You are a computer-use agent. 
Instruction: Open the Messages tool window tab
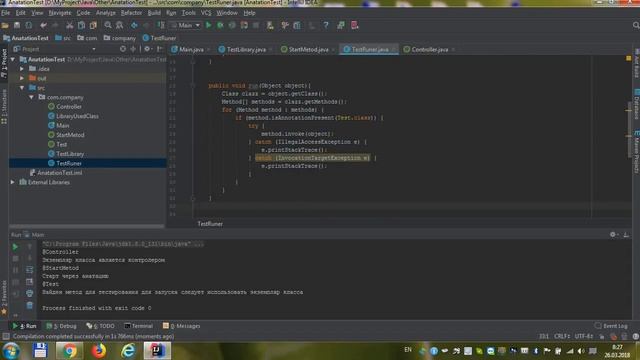pos(182,326)
